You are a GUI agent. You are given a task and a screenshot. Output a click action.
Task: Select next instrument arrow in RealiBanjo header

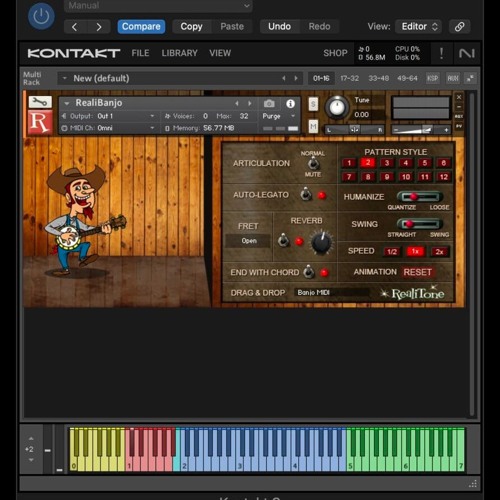(x=250, y=103)
